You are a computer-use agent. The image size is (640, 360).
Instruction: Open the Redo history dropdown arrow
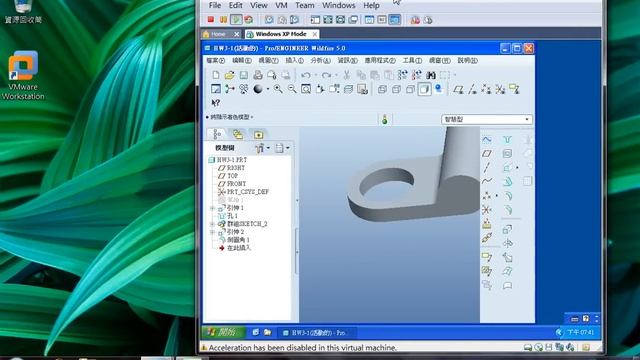pos(336,75)
